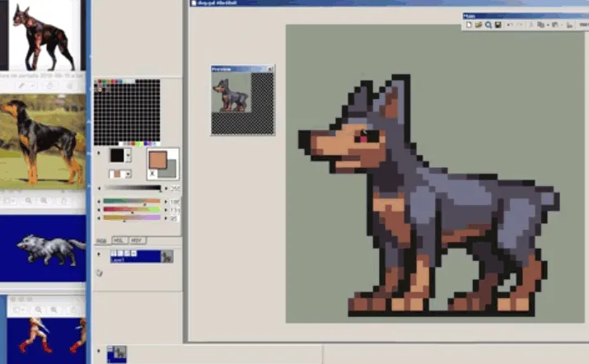This screenshot has height=364, width=589.
Task: Click pencil markup icon under zombie dog image
Action: pyautogui.click(x=22, y=86)
